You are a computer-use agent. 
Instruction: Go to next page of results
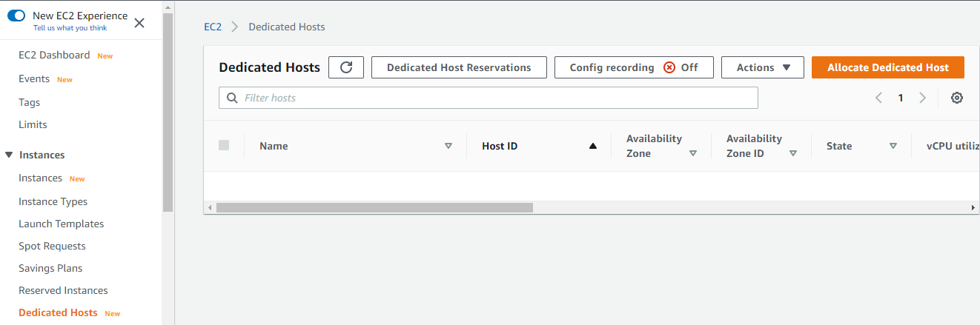click(923, 98)
